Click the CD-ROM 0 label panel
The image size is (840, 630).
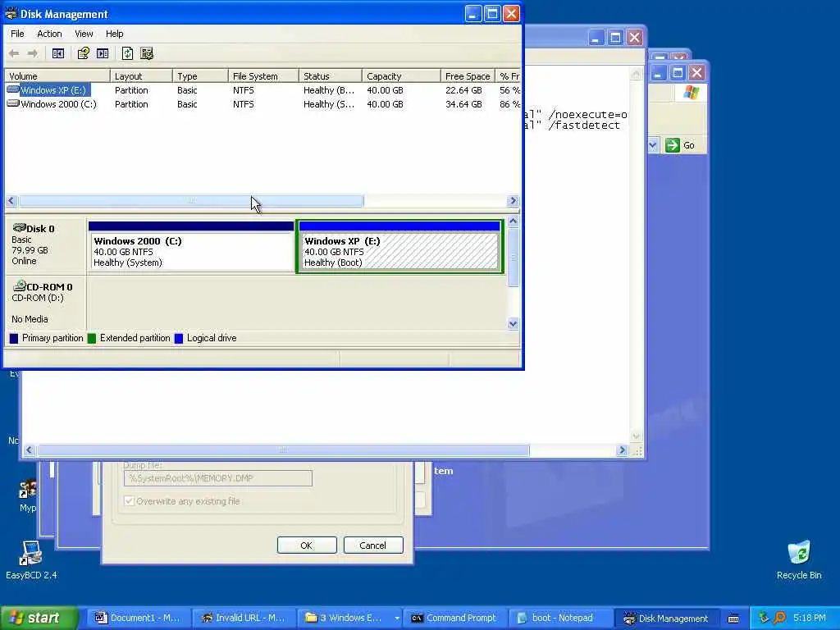[45, 302]
